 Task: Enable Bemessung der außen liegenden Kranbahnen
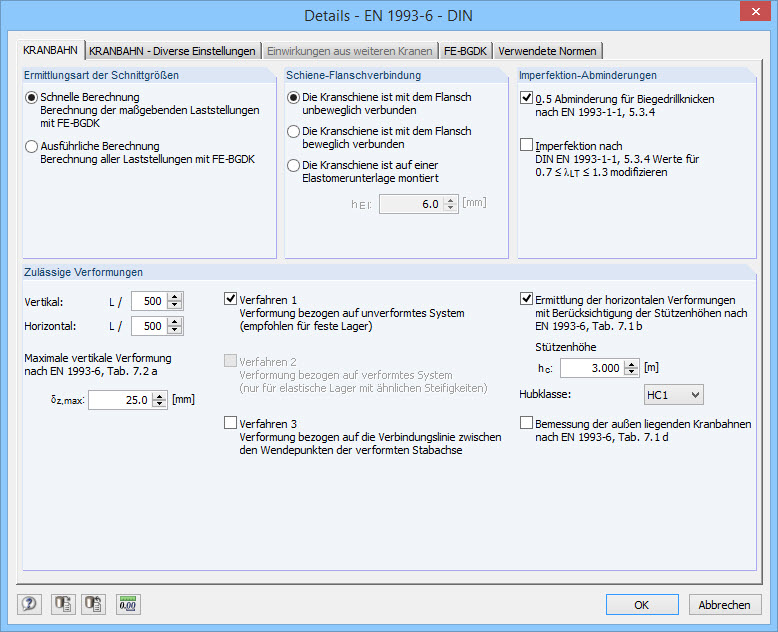526,423
